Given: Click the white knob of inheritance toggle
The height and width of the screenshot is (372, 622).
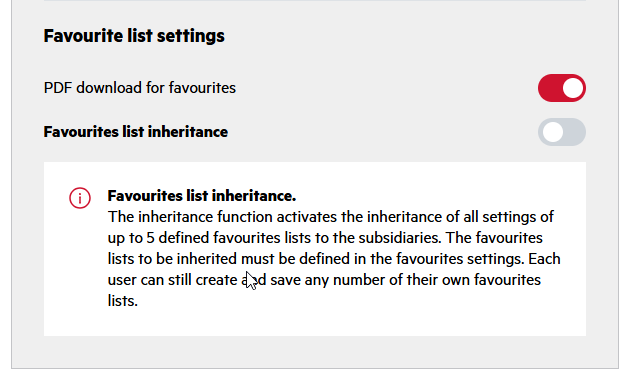Looking at the screenshot, I should 553,132.
